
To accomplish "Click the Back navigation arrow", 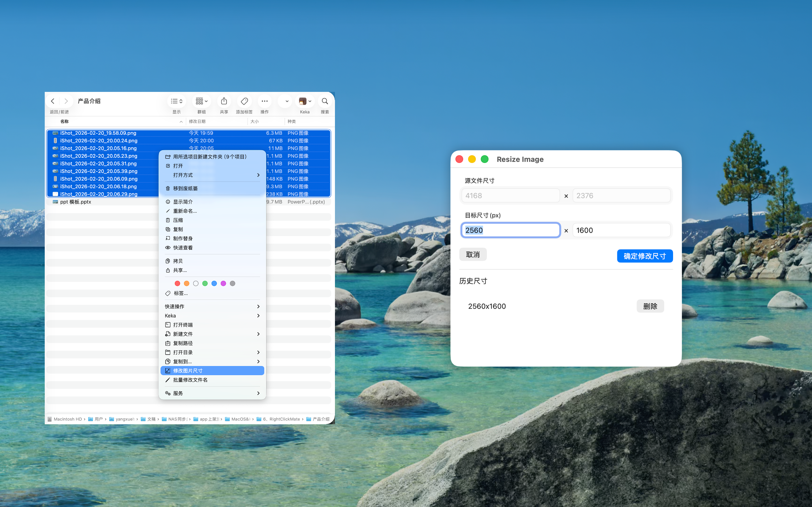I will pos(52,101).
